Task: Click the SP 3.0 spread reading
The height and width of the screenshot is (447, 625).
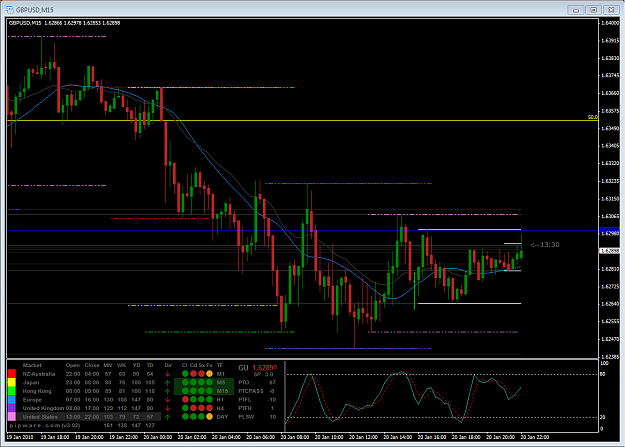Action: 263,374
